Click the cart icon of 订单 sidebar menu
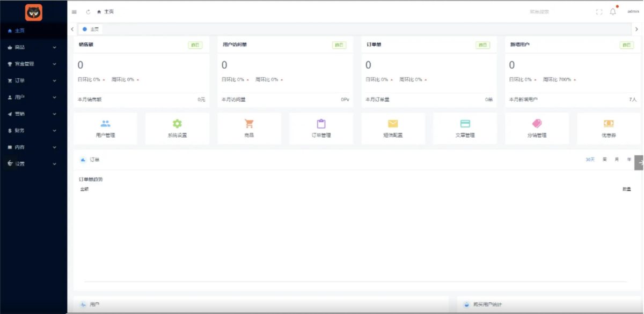644x314 pixels. [x=10, y=80]
